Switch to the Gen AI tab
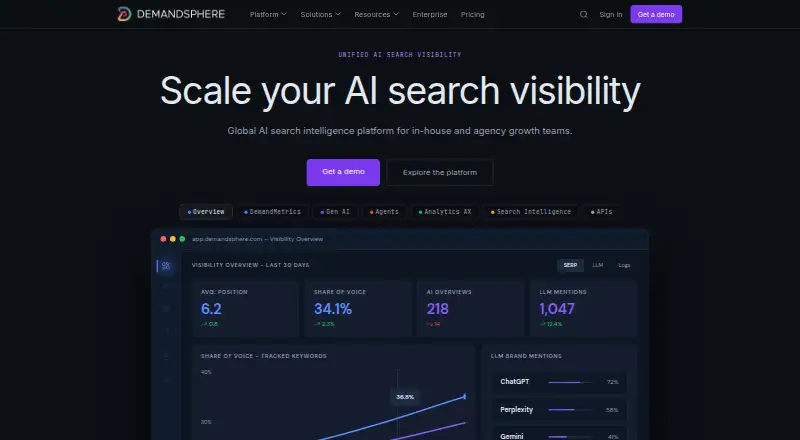 coord(335,212)
